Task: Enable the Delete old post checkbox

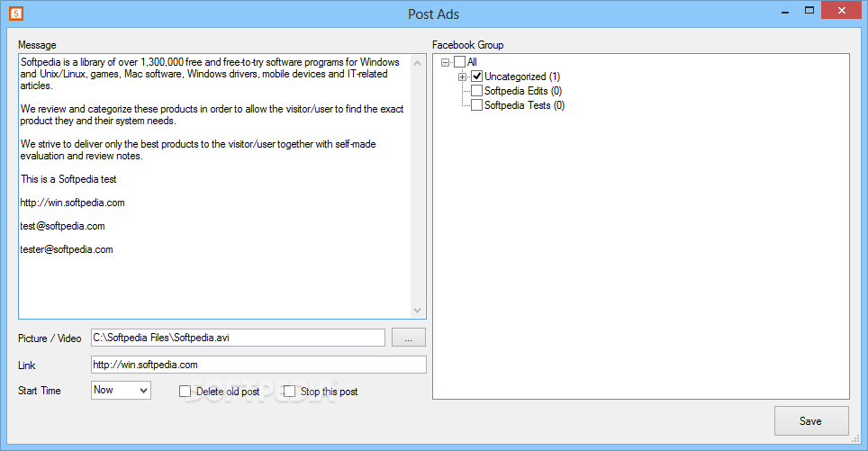Action: click(185, 392)
